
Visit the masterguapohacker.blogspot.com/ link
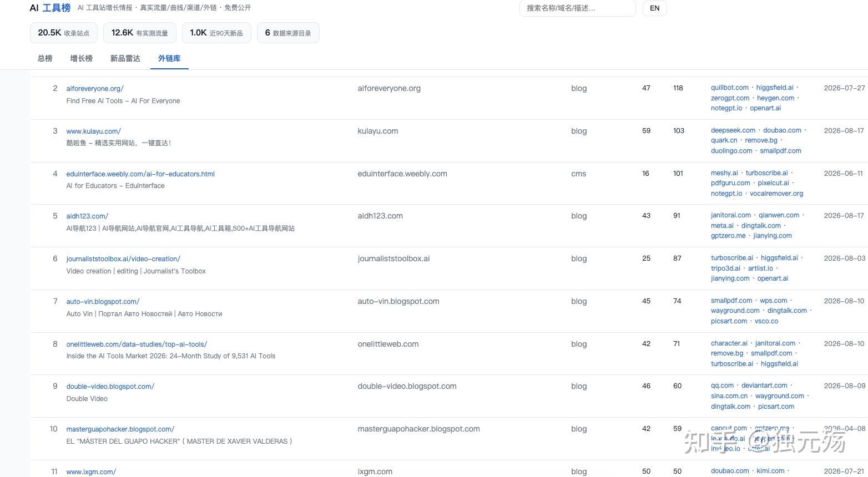120,429
